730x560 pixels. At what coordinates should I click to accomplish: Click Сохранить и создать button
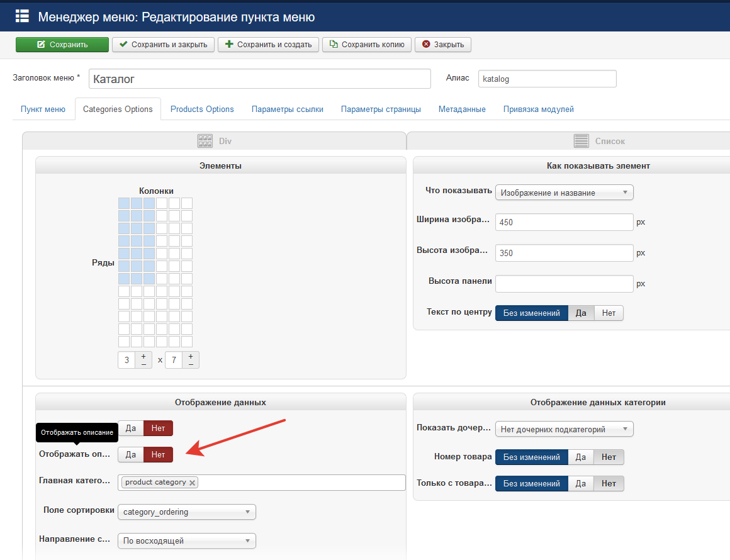coord(268,45)
